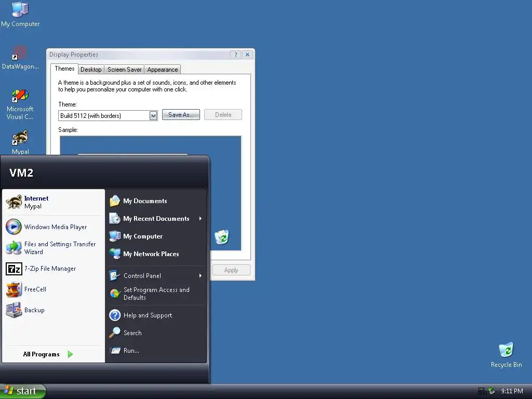Click the Start button on taskbar
The image size is (532, 399).
[x=22, y=391]
